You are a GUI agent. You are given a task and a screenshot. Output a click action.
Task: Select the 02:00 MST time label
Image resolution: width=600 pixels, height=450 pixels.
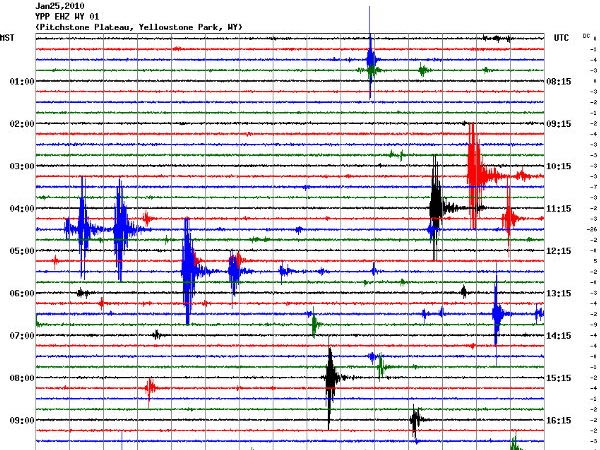22,124
